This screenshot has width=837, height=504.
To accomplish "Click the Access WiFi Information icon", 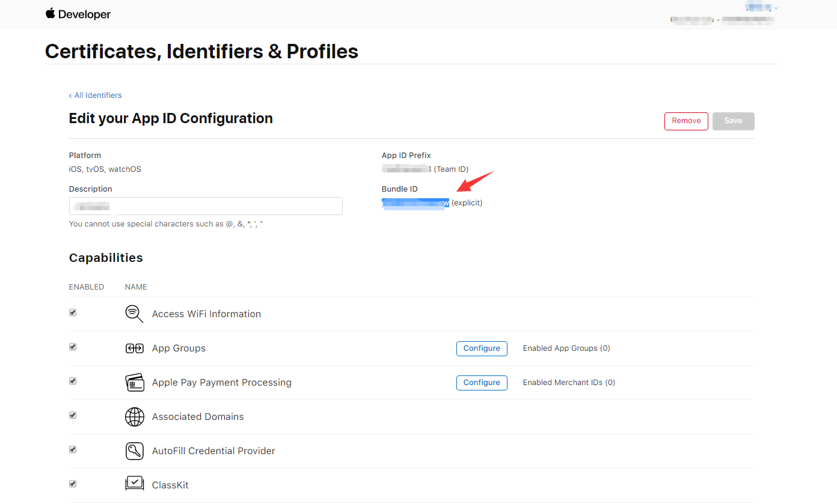I will (134, 314).
